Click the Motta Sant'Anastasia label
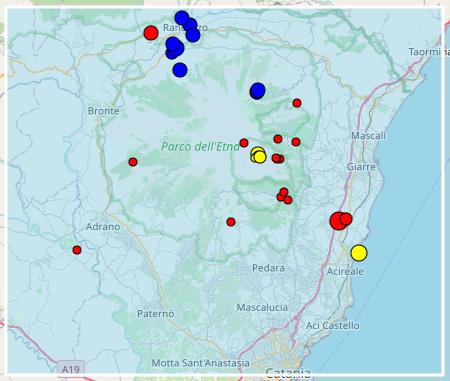This screenshot has width=450, height=381. 200,363
